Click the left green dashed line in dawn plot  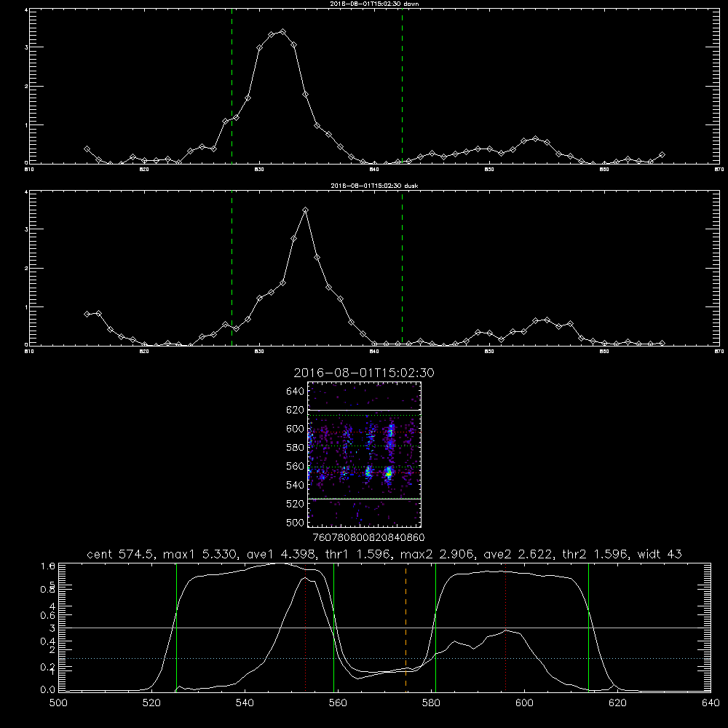[x=232, y=86]
